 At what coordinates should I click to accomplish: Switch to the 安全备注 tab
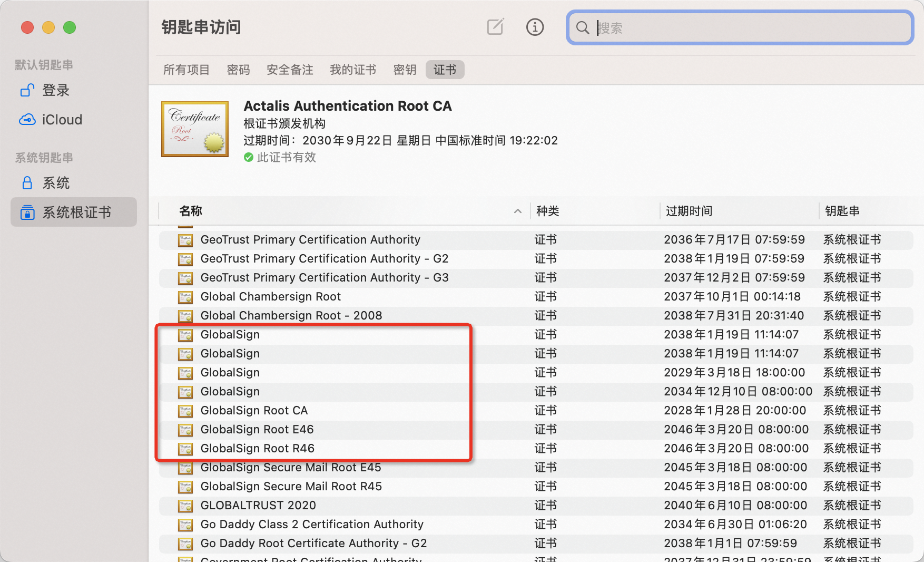[x=290, y=70]
